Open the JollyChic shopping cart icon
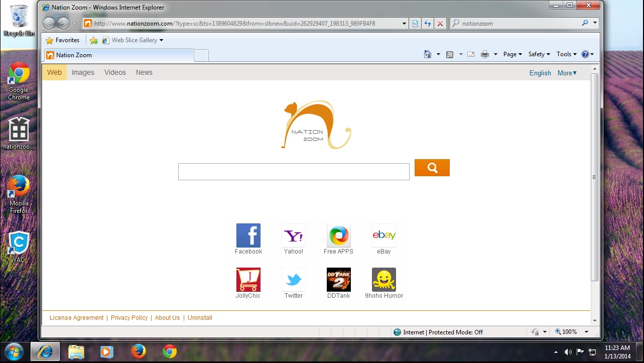Screen dimensions: 644x363 pos(248,280)
